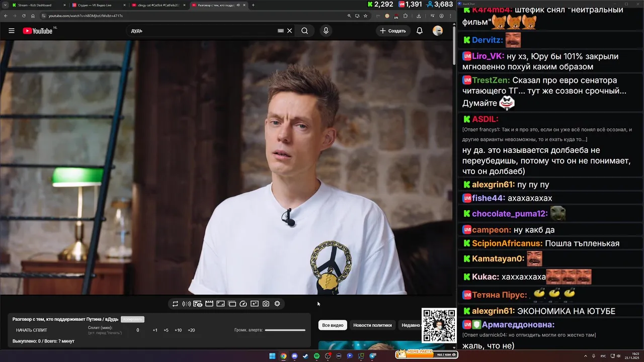This screenshot has width=644, height=362.
Task: Open Telegram from the taskbar
Action: pos(372,356)
